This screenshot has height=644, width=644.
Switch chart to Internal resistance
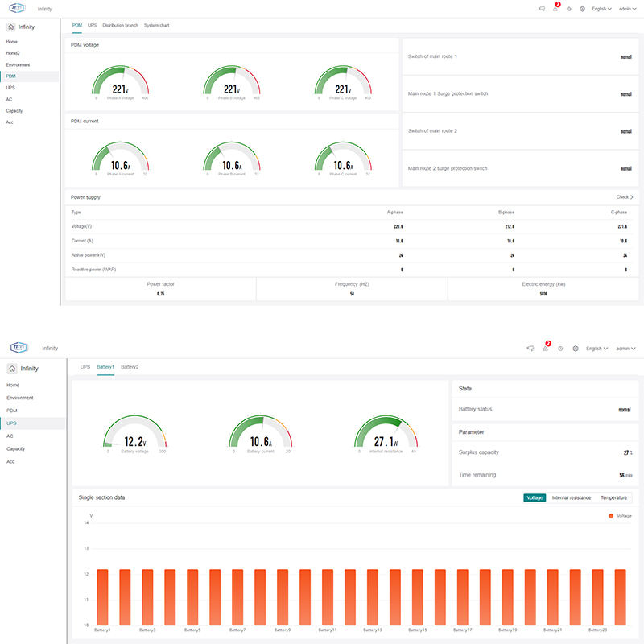(572, 497)
